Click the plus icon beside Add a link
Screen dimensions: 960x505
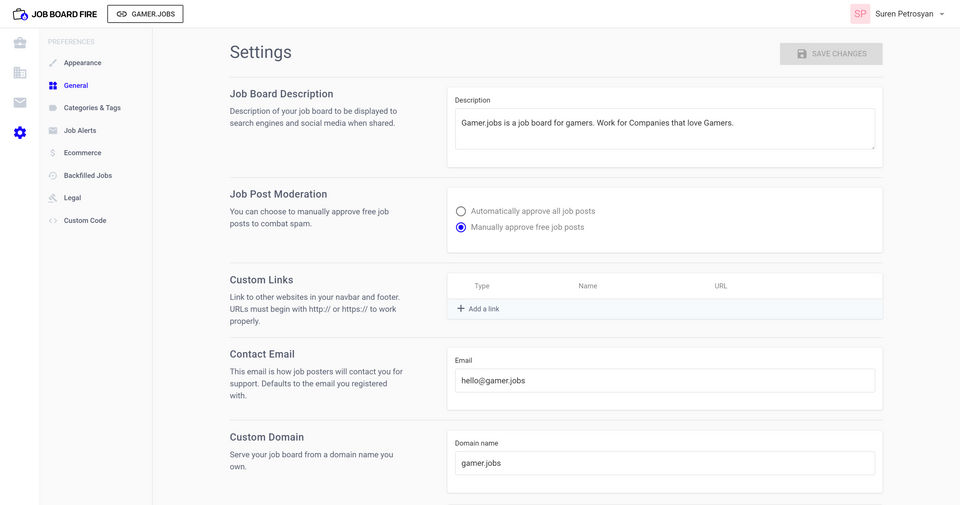click(460, 309)
